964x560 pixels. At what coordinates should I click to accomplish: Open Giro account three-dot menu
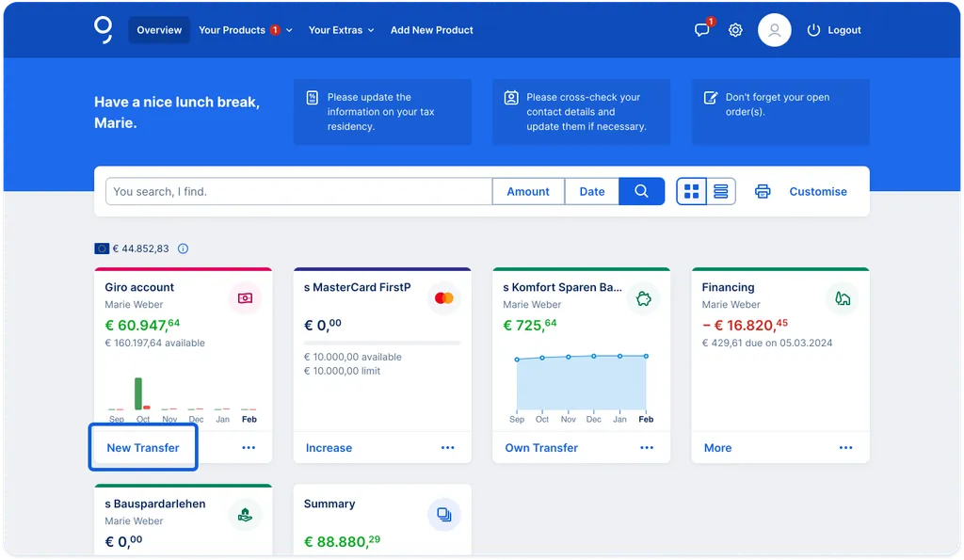click(249, 447)
